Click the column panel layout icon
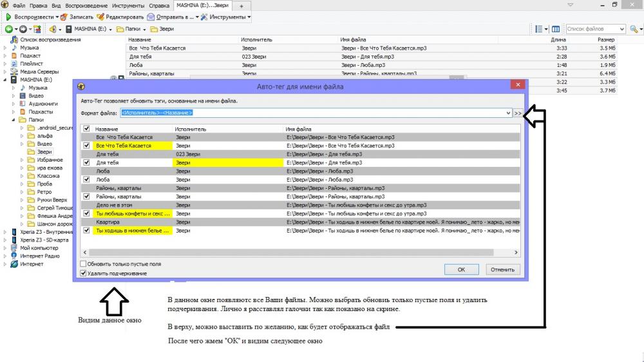 coord(556,29)
